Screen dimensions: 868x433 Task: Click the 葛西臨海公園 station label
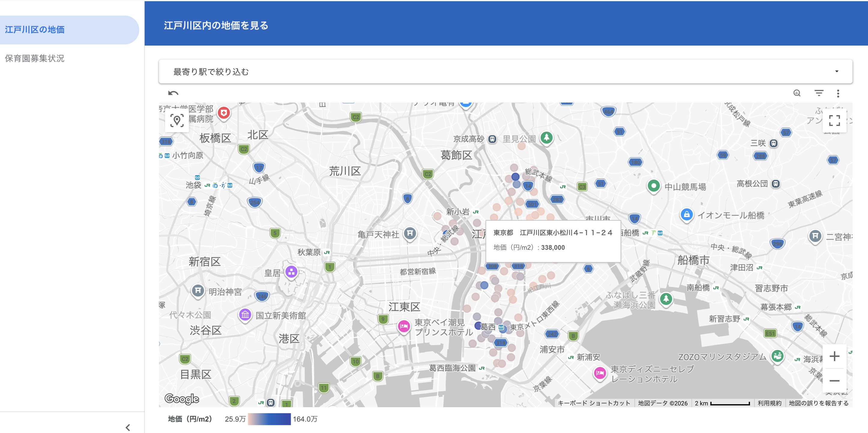(452, 368)
